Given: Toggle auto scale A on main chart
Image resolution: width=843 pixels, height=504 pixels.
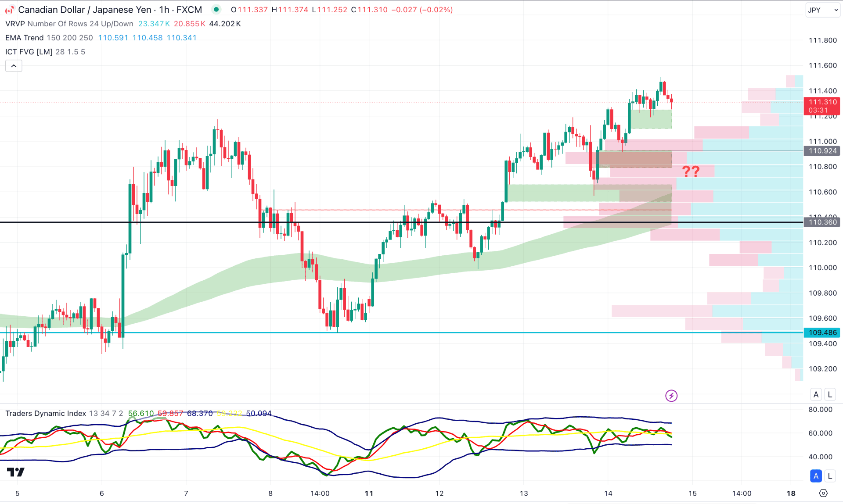Looking at the screenshot, I should tap(816, 394).
